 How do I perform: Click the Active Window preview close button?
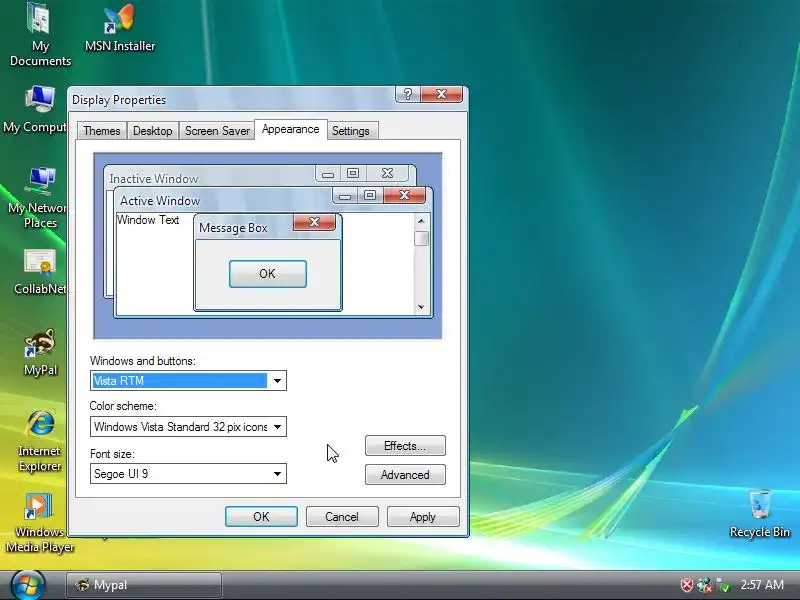pyautogui.click(x=405, y=195)
